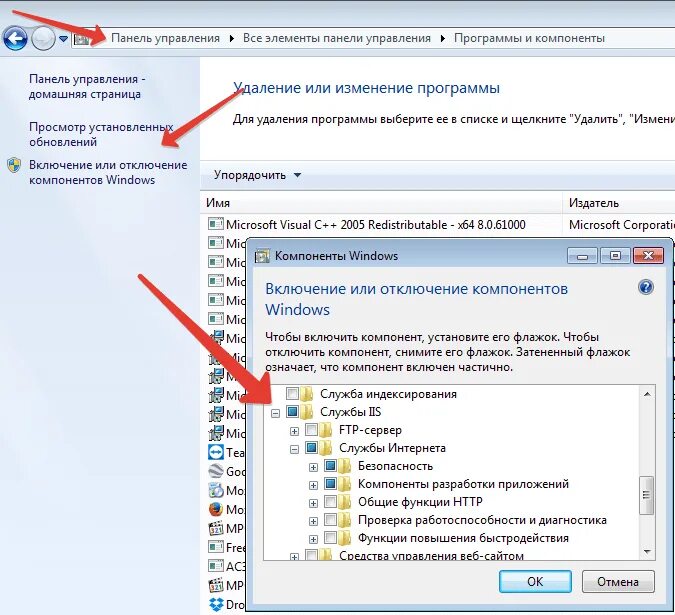Toggle the 'Службы IIS' checkbox
Viewport: 675px width, 615px height.
pyautogui.click(x=292, y=411)
